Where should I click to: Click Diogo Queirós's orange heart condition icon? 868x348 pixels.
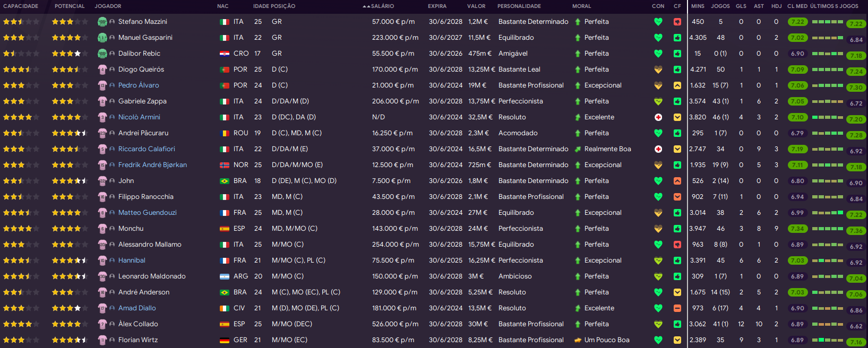point(658,69)
